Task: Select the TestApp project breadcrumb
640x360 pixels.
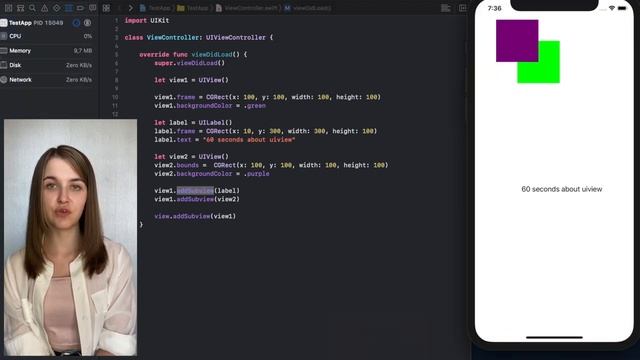Action: [x=155, y=8]
